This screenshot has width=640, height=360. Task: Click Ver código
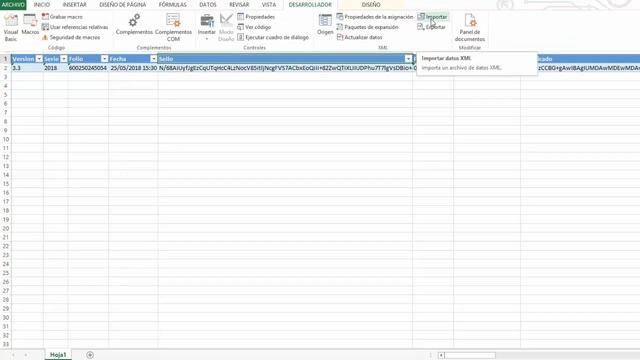(254, 27)
